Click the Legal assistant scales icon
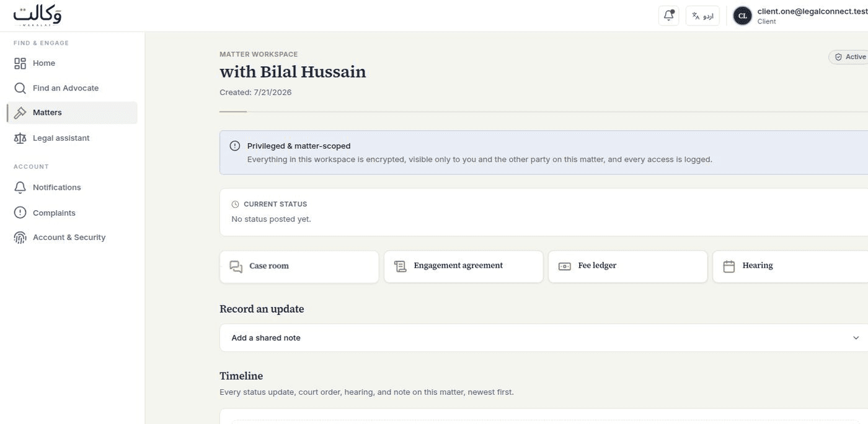The image size is (868, 424). coord(20,138)
